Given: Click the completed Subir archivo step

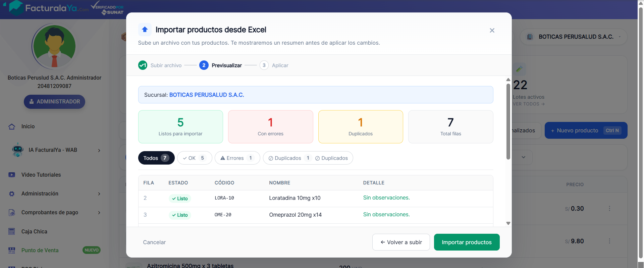Looking at the screenshot, I should [160, 65].
